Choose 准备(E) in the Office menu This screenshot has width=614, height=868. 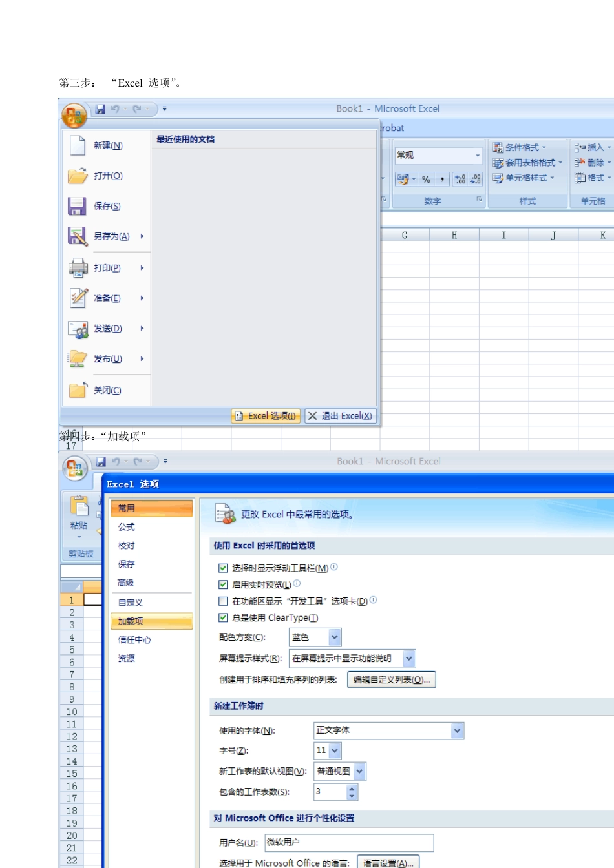tap(107, 298)
